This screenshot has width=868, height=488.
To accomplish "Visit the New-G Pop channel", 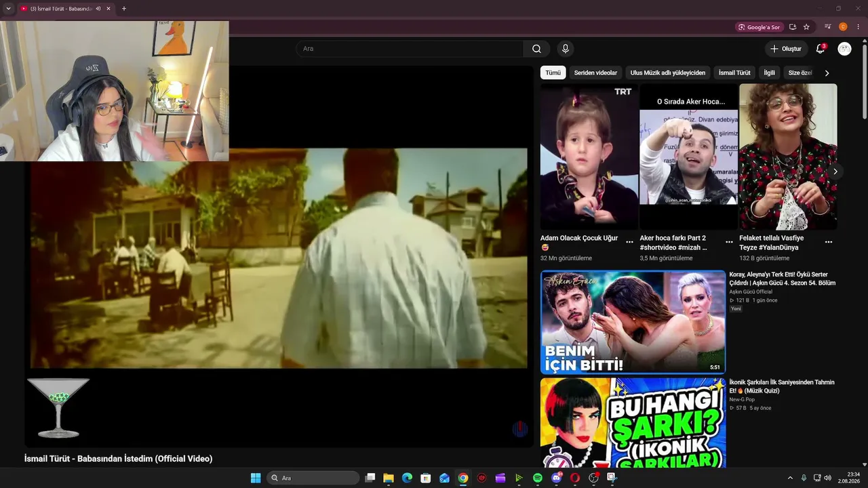I will click(x=742, y=399).
